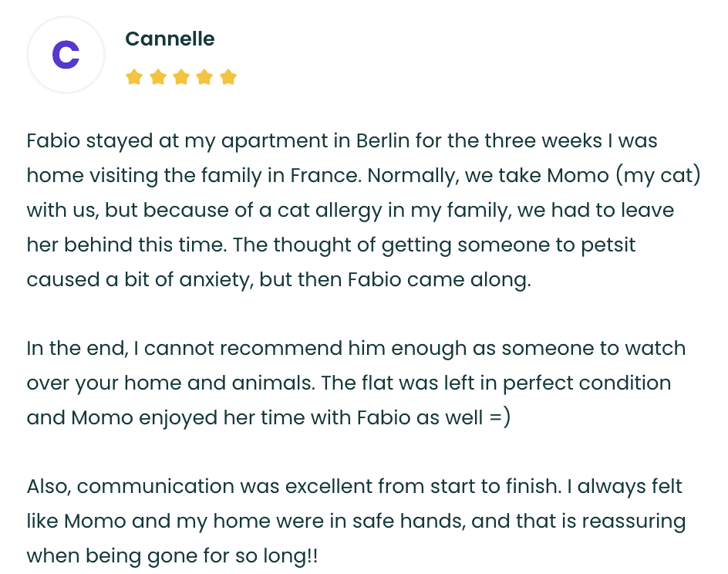Click the fifth and last rating star
Viewport: 728px width, 574px height.
point(228,77)
